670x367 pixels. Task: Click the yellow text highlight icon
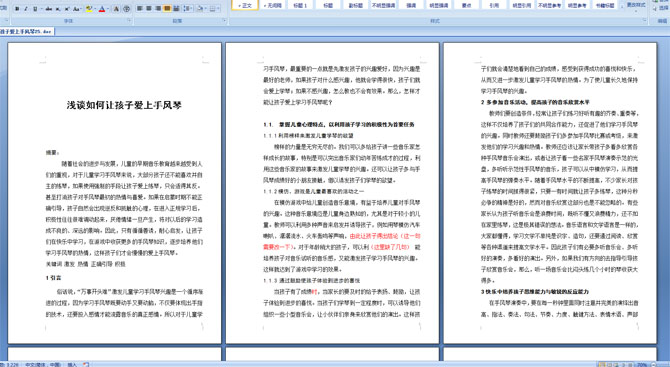[x=89, y=9]
